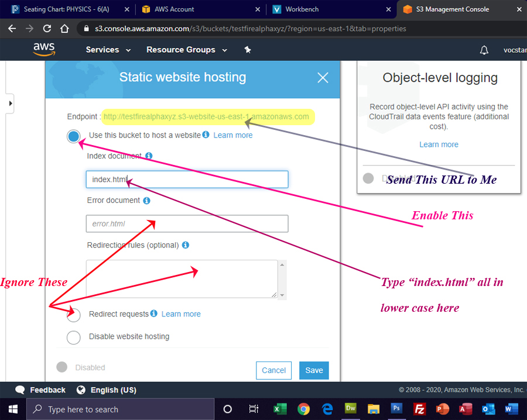This screenshot has height=420, width=527.
Task: Launch FileZilla from the taskbar
Action: pyautogui.click(x=419, y=409)
